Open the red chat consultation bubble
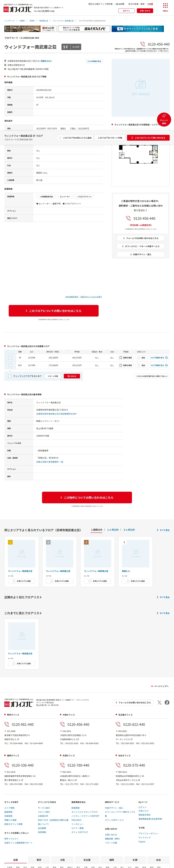Image resolution: width=174 pixels, height=868 pixels. pos(164,119)
